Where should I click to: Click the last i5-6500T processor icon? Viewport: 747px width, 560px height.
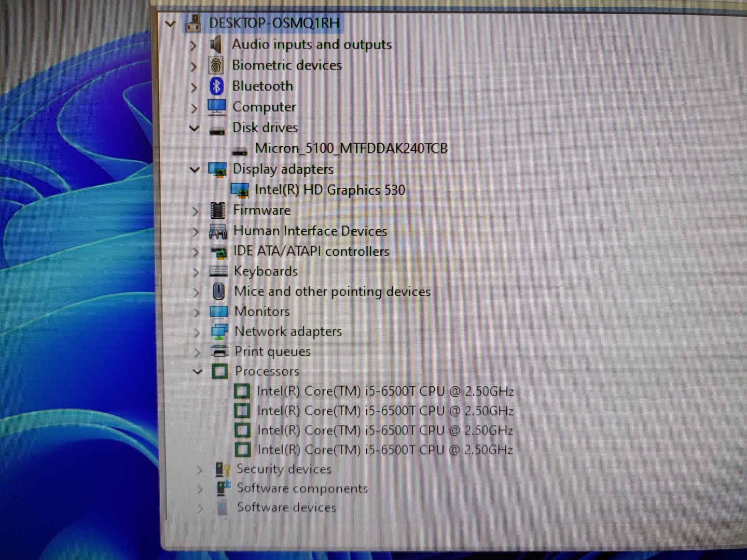click(x=242, y=450)
